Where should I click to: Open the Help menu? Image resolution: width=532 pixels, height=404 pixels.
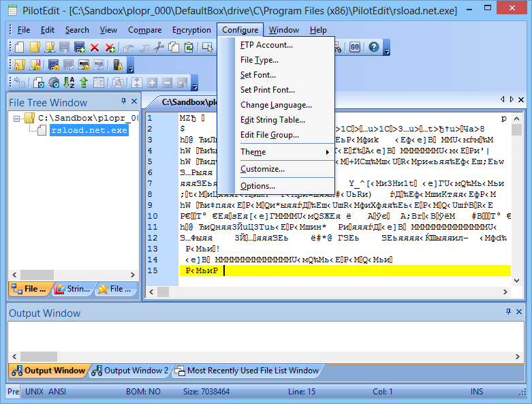[x=318, y=30]
